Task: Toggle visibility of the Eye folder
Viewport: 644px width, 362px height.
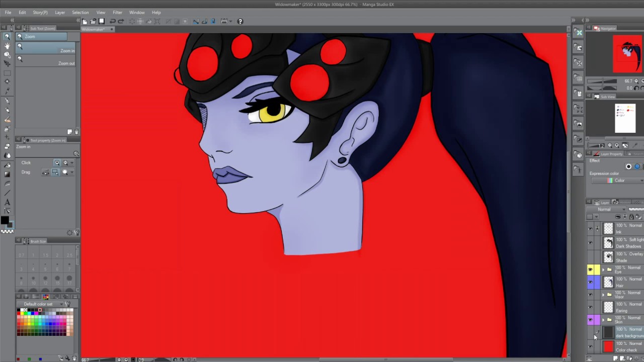Action: [x=590, y=270]
